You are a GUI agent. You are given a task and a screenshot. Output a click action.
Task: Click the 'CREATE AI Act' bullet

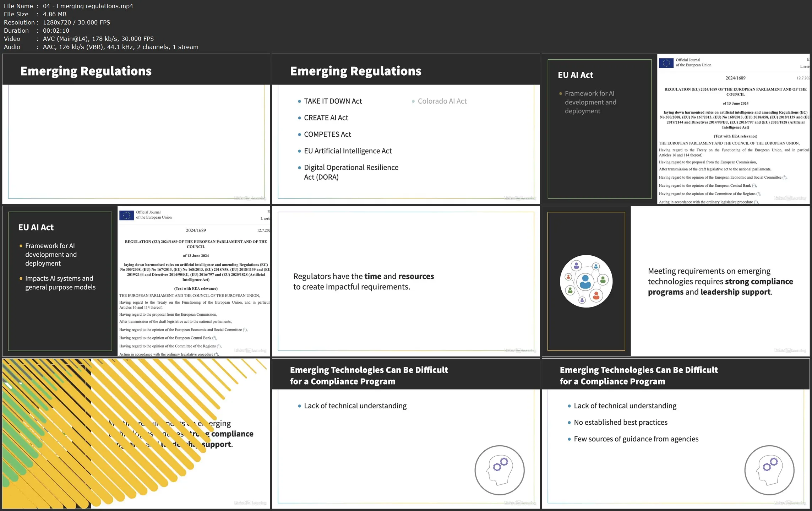[326, 118]
